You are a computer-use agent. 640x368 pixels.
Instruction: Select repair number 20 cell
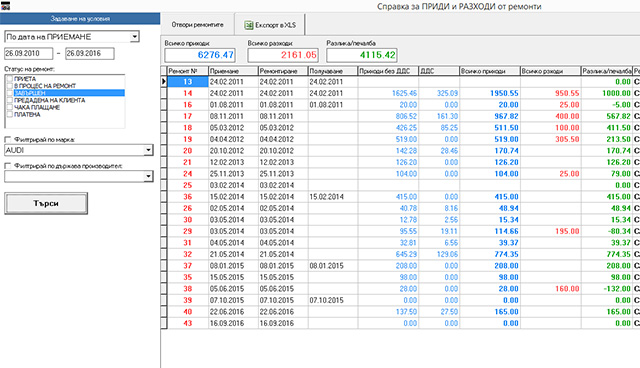tap(188, 151)
